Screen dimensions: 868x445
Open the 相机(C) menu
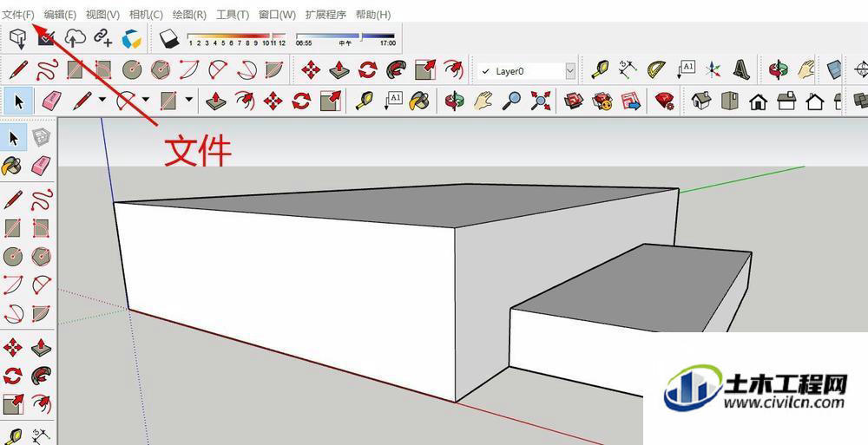[146, 15]
